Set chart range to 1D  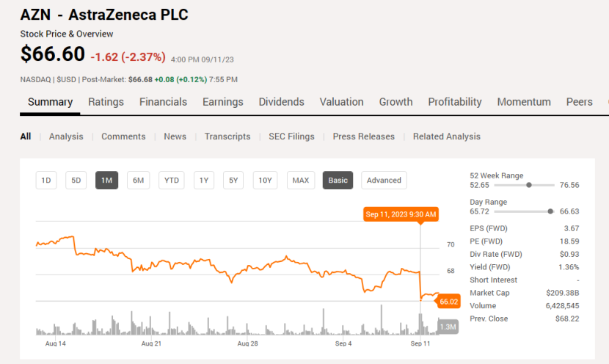click(x=46, y=180)
